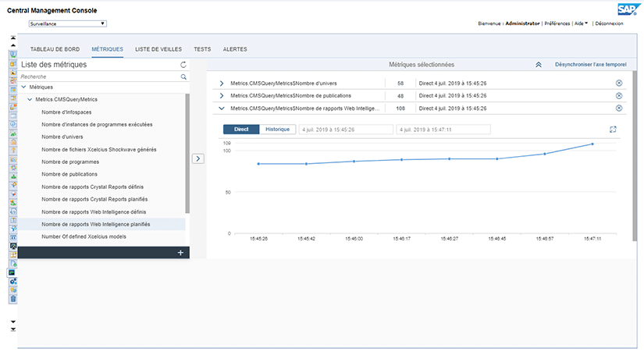The height and width of the screenshot is (359, 644).
Task: Jump to top of the sidebar icon list
Action: (13, 37)
